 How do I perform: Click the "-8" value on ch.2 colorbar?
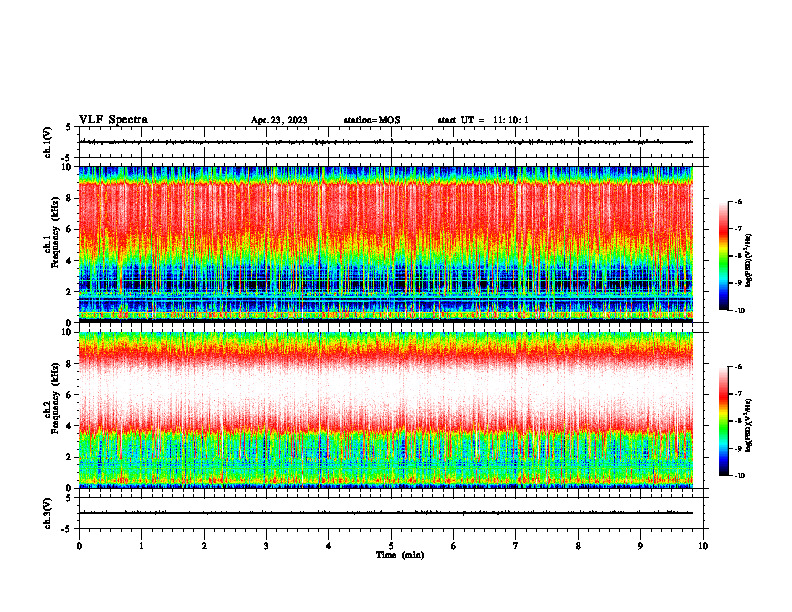click(738, 421)
